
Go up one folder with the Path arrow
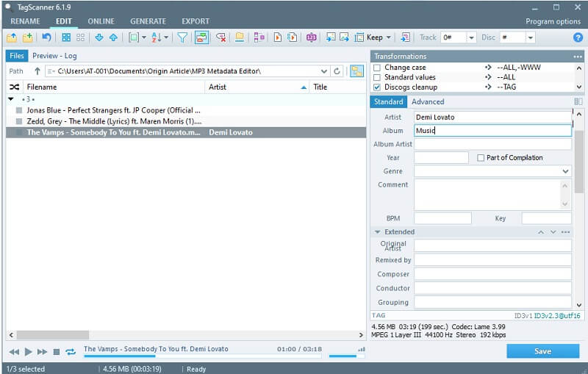tap(37, 71)
